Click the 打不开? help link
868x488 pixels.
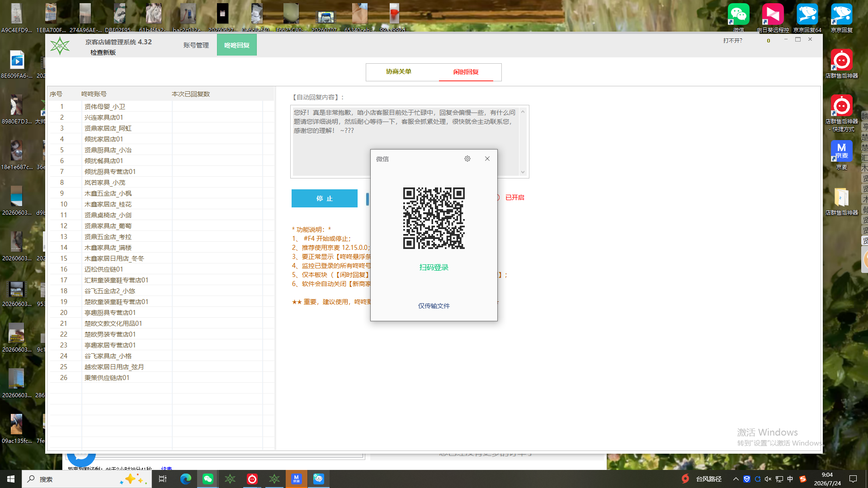pyautogui.click(x=733, y=41)
